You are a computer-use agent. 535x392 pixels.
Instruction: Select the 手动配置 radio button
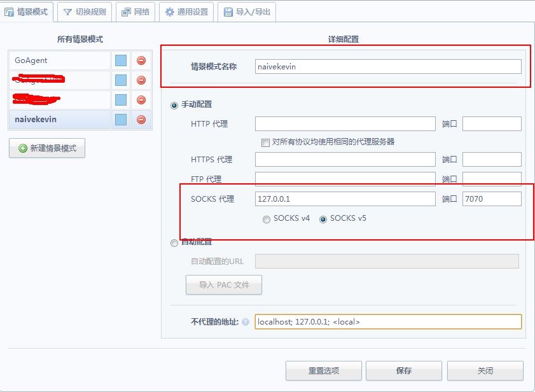coord(174,105)
